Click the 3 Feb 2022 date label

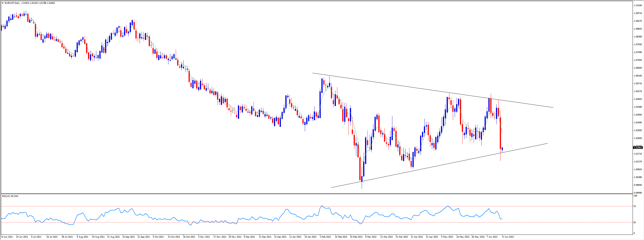[325, 237]
